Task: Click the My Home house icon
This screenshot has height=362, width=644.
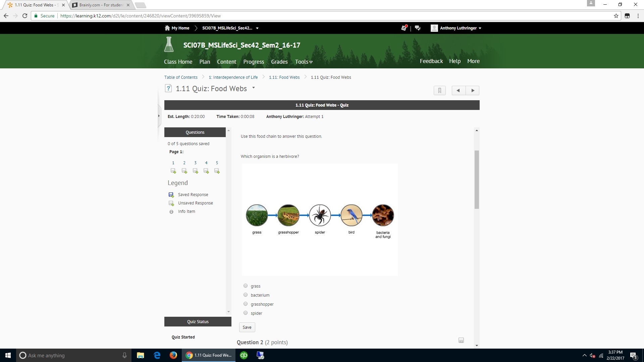Action: (167, 28)
